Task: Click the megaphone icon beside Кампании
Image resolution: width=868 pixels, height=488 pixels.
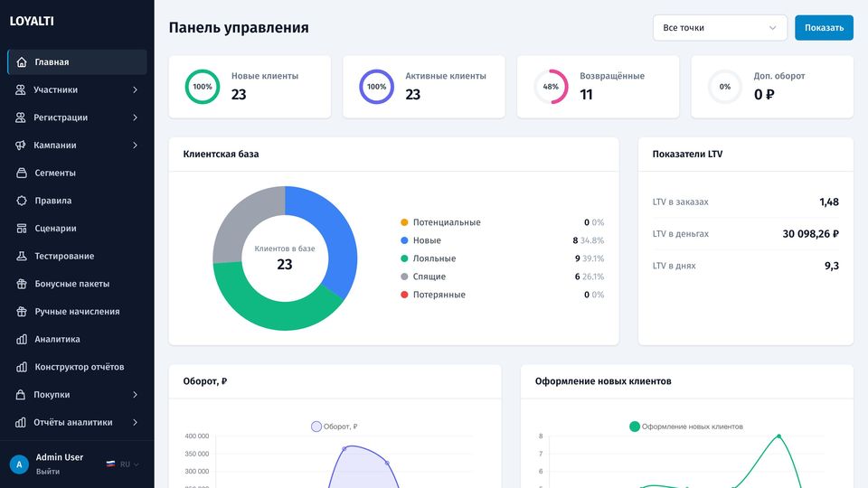Action: pos(21,145)
